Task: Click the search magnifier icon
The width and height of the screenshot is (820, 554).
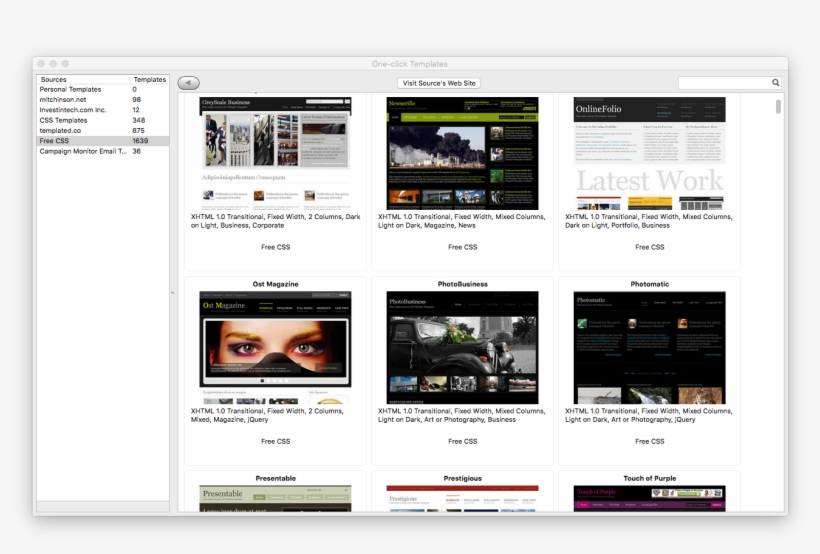Action: click(776, 83)
